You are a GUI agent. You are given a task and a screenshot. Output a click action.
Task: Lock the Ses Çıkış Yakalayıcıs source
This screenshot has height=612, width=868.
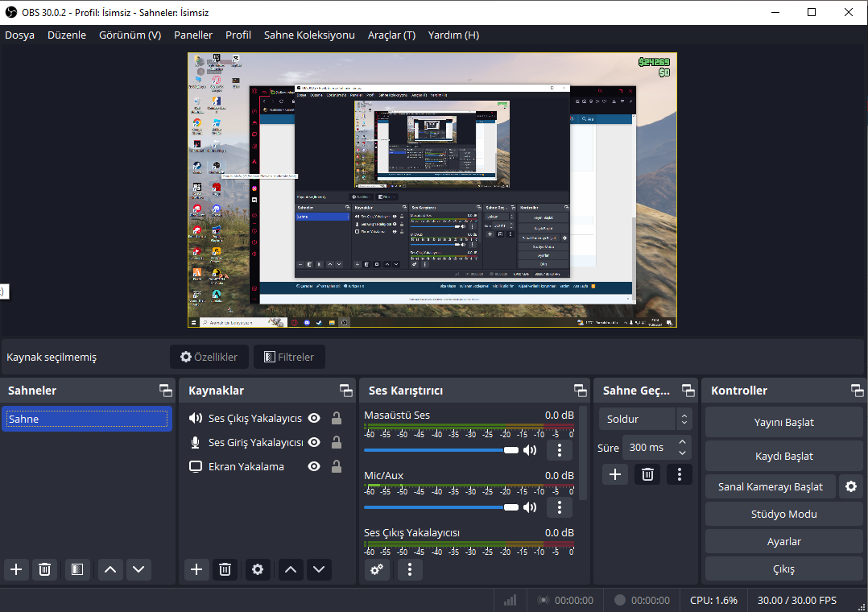(x=336, y=418)
